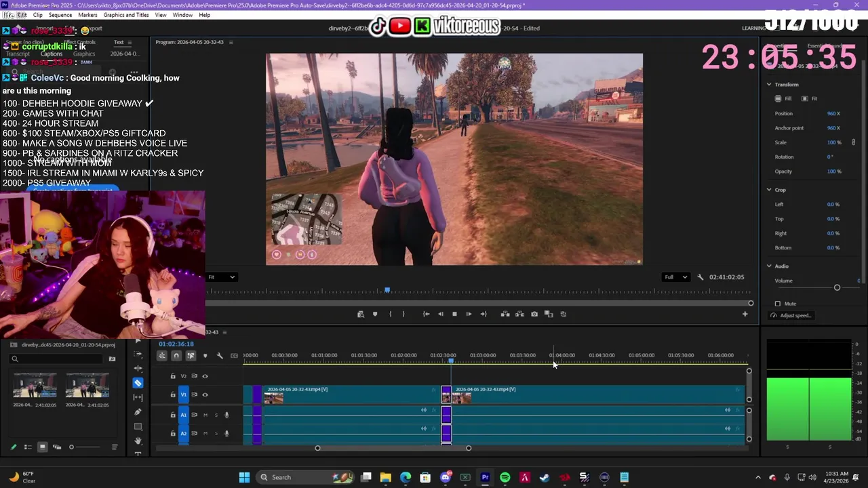Image resolution: width=868 pixels, height=488 pixels.
Task: Click the Adjust speed button
Action: (791, 315)
